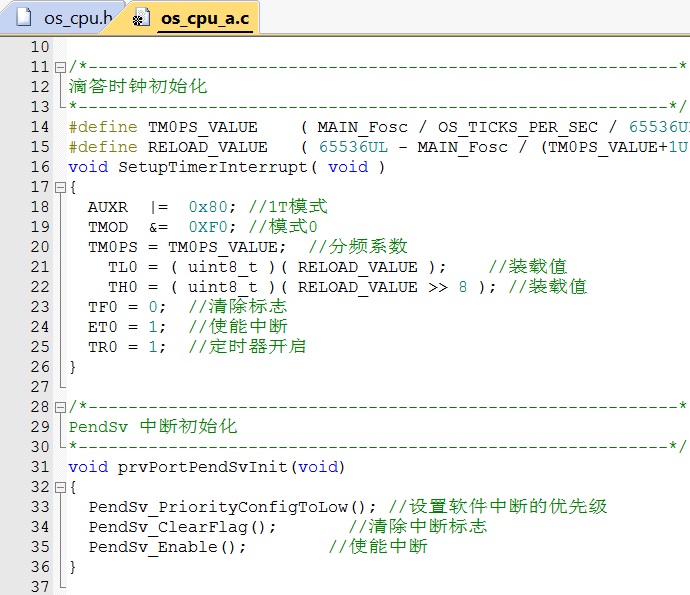Click 65536UL on line 15

pos(353,147)
